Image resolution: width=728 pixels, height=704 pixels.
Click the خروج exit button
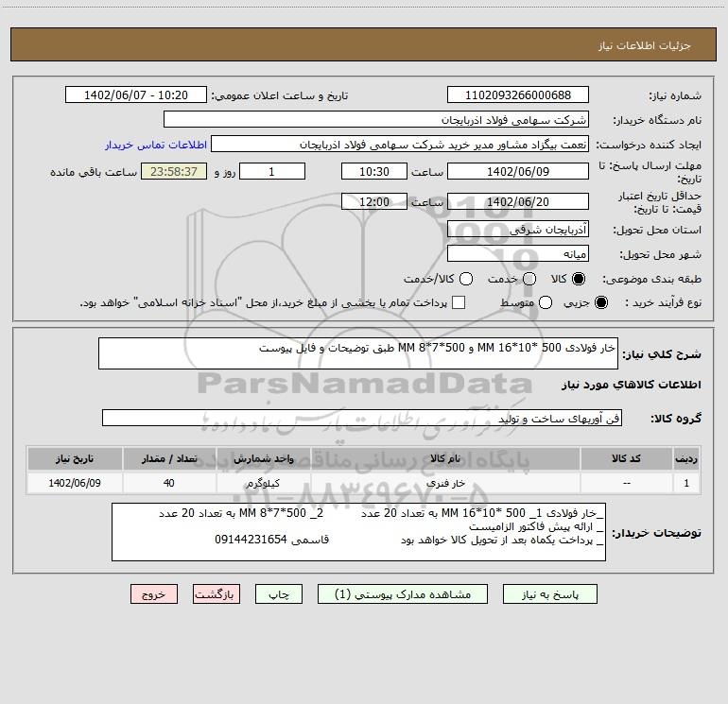tap(154, 594)
